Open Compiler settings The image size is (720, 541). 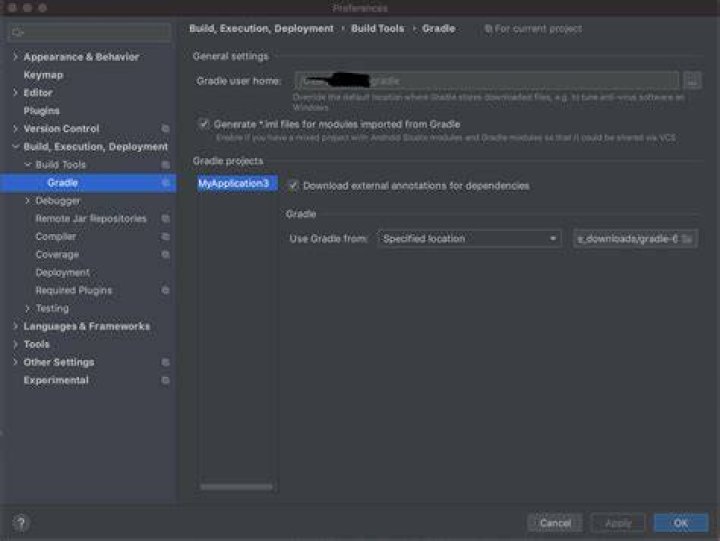point(56,237)
